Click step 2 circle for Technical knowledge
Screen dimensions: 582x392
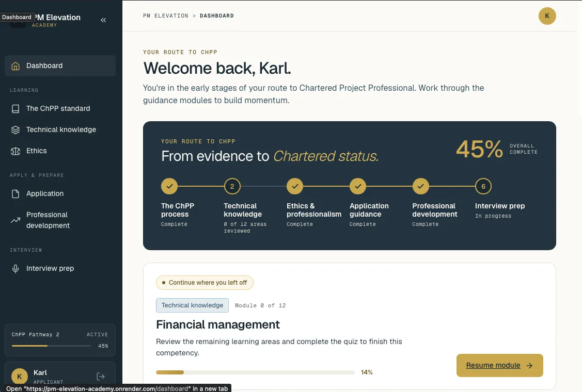point(232,186)
